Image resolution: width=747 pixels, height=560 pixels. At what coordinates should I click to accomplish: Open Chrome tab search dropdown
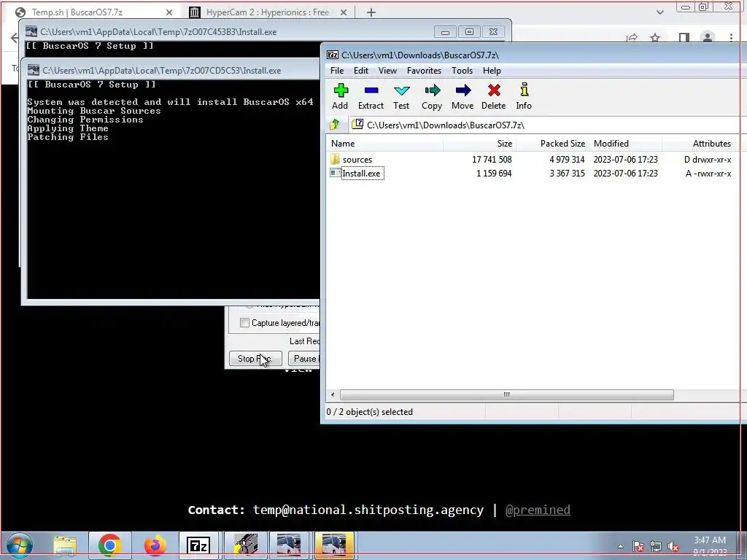pyautogui.click(x=659, y=12)
